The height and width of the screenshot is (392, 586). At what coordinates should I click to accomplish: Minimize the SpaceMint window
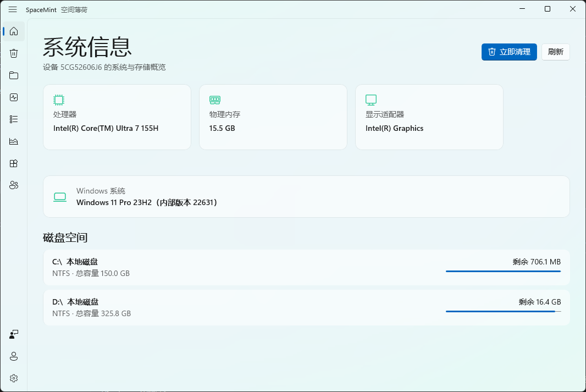(522, 9)
